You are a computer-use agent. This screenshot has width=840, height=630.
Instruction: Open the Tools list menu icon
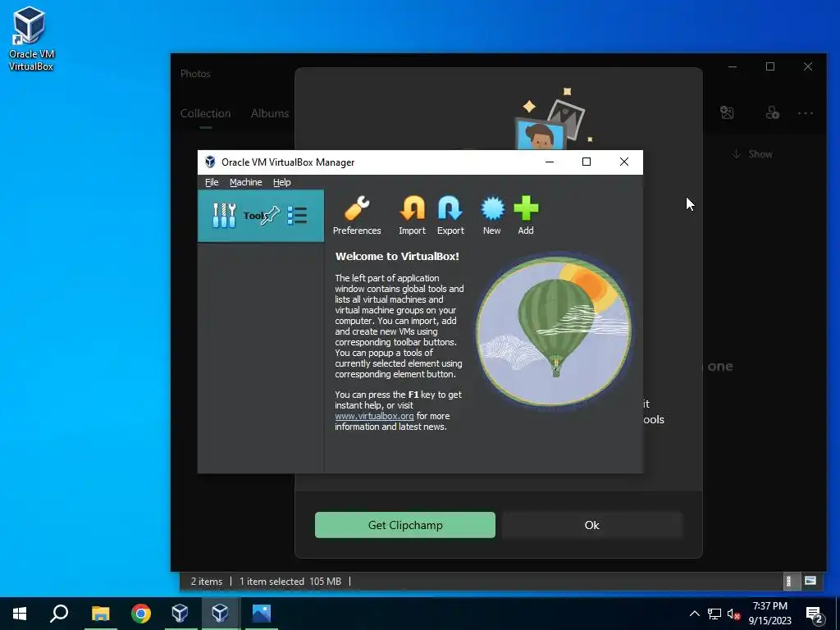pos(297,216)
